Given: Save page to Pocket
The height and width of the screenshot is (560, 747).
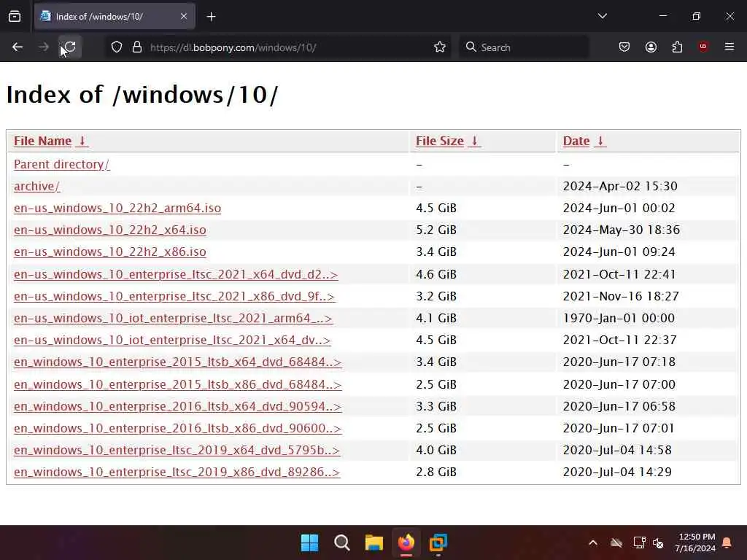Looking at the screenshot, I should point(624,47).
